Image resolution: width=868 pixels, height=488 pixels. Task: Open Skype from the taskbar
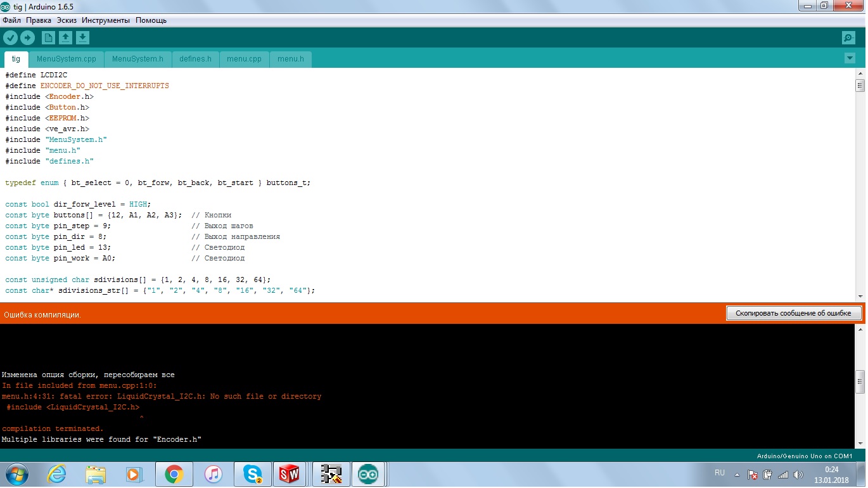coord(253,474)
